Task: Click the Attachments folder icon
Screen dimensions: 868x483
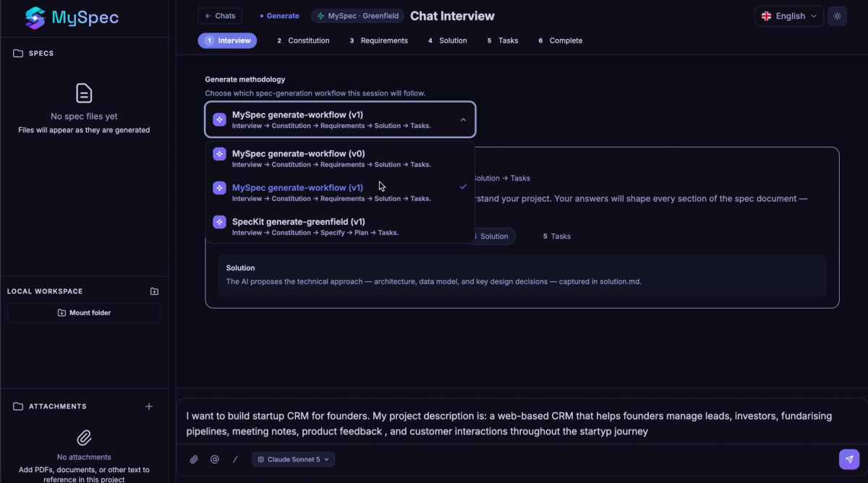Action: (x=18, y=406)
